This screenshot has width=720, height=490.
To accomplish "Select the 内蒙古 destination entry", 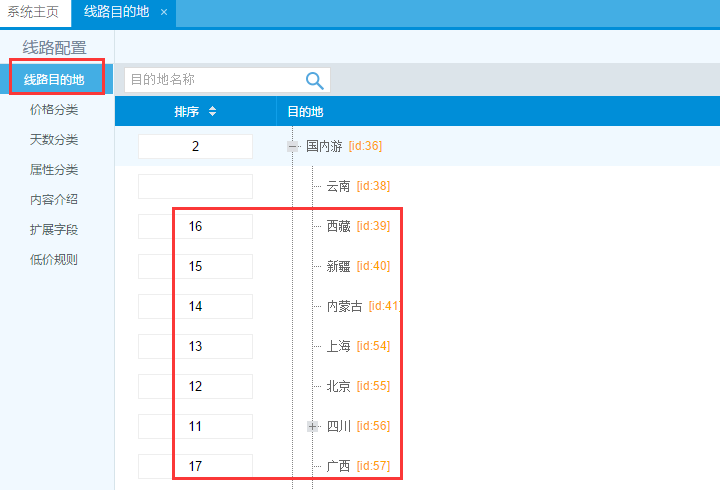I will pyautogui.click(x=344, y=306).
